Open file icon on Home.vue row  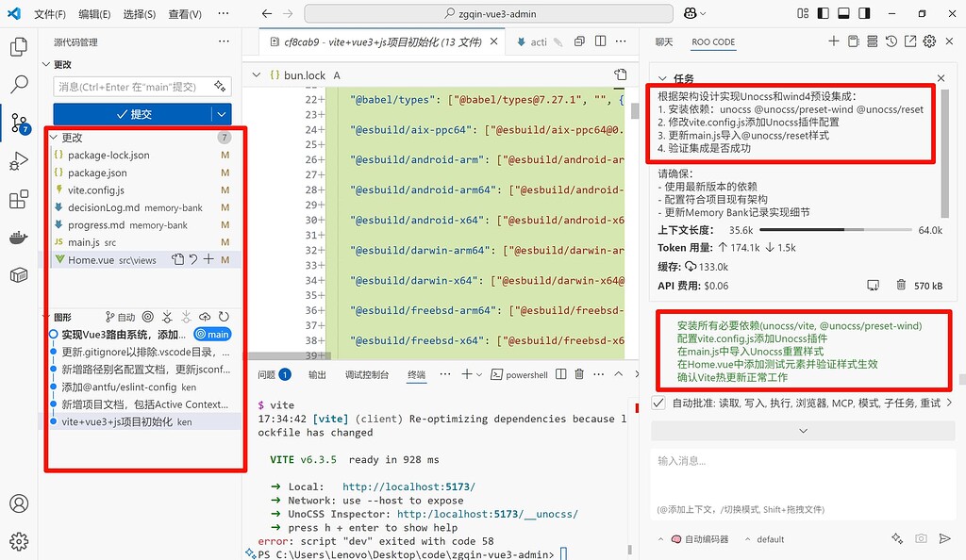click(177, 259)
